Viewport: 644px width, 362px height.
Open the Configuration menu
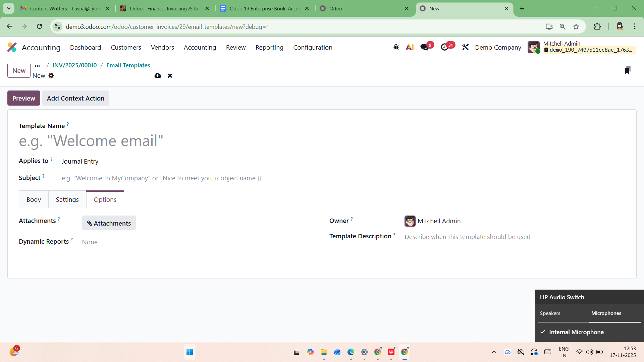tap(313, 47)
